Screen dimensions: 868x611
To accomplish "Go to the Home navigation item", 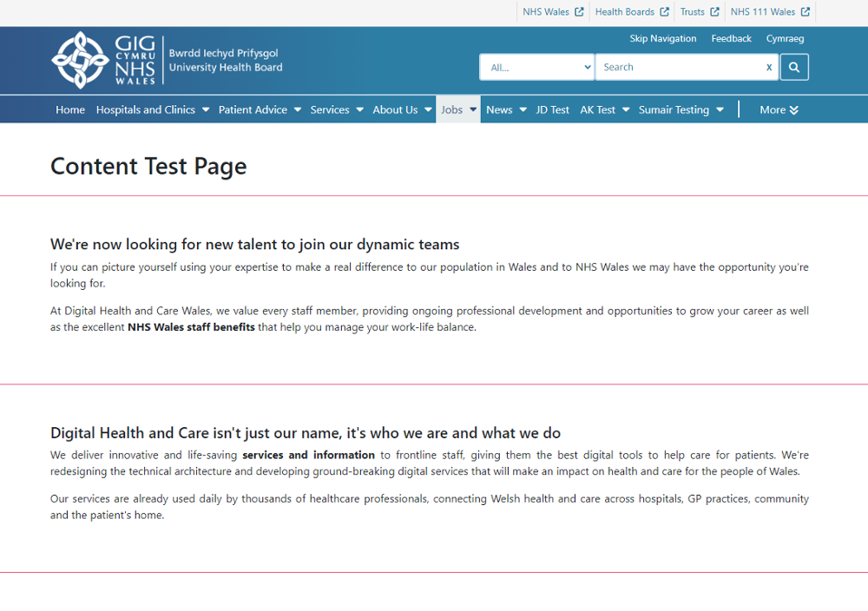I will tap(70, 110).
